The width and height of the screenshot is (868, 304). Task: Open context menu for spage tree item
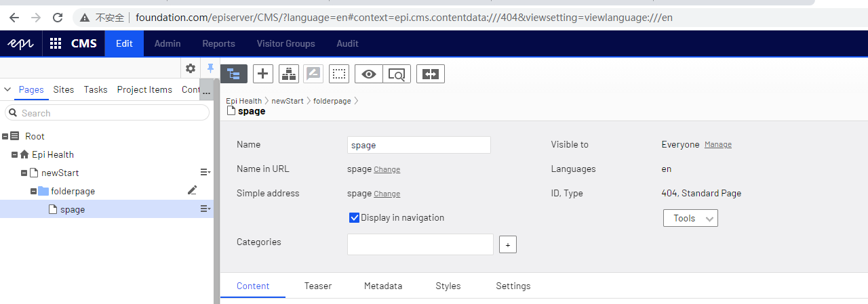[x=205, y=209]
